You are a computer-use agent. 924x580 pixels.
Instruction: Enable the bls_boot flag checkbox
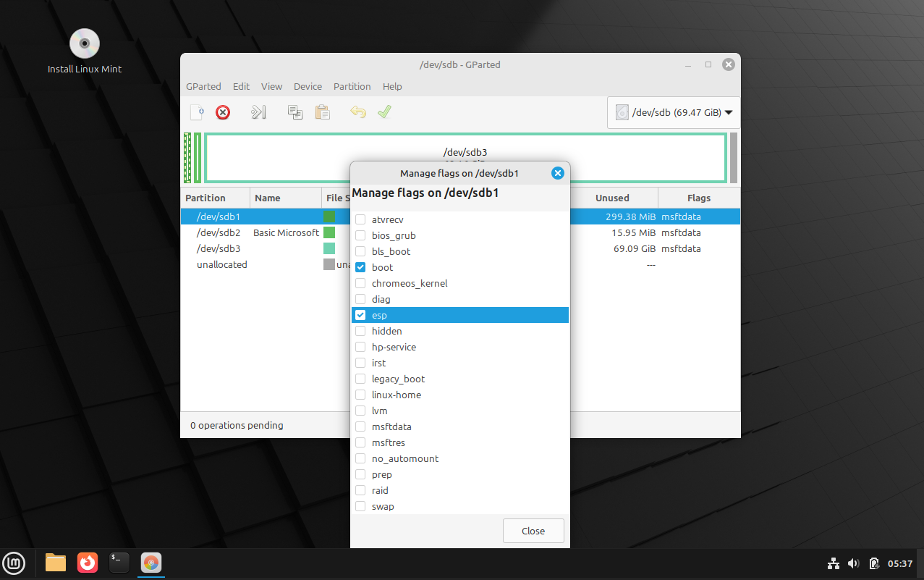(x=360, y=251)
